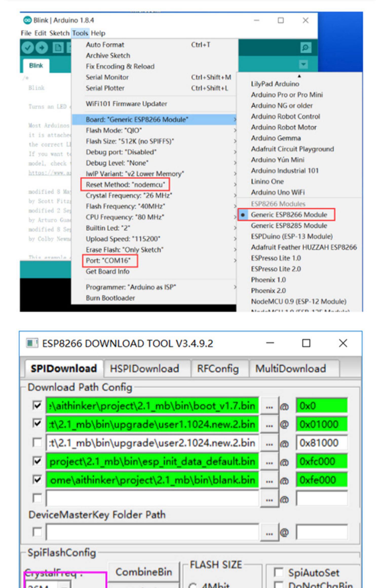The width and height of the screenshot is (380, 588).
Task: Open the Debug Level "None" submenu
Action: pos(155,163)
